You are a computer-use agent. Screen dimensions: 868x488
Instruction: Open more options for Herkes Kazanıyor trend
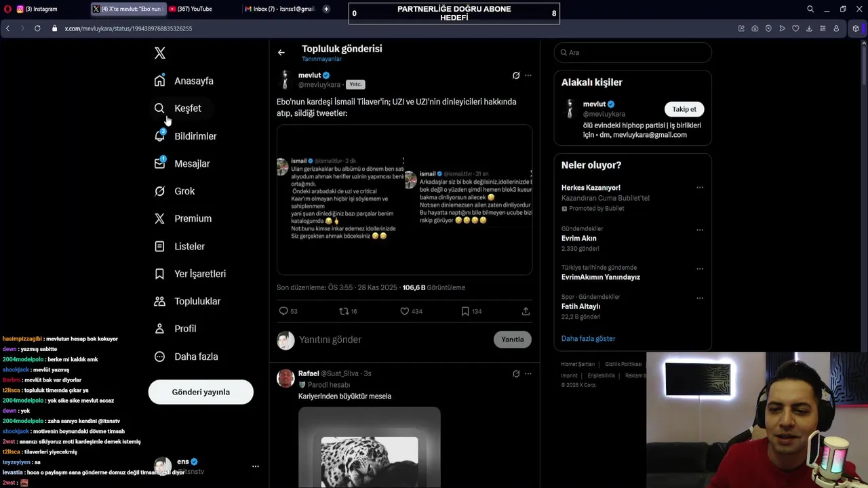[x=700, y=188]
